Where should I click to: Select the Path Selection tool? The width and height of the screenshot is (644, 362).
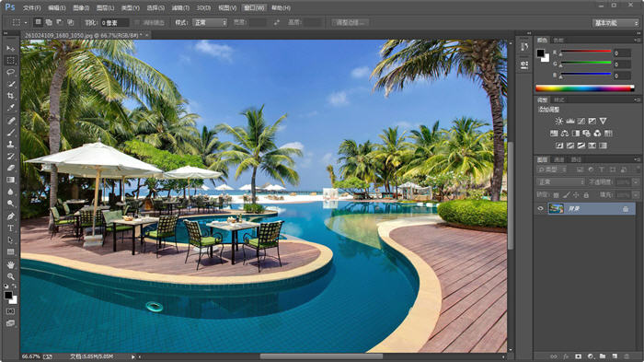point(11,239)
